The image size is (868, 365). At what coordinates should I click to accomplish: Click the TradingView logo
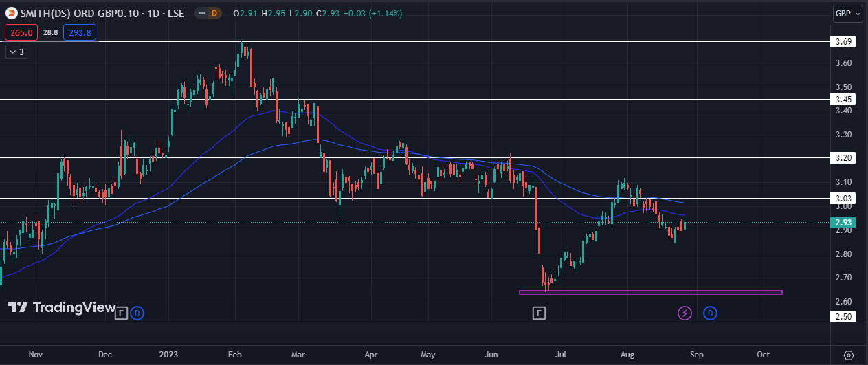coord(62,308)
